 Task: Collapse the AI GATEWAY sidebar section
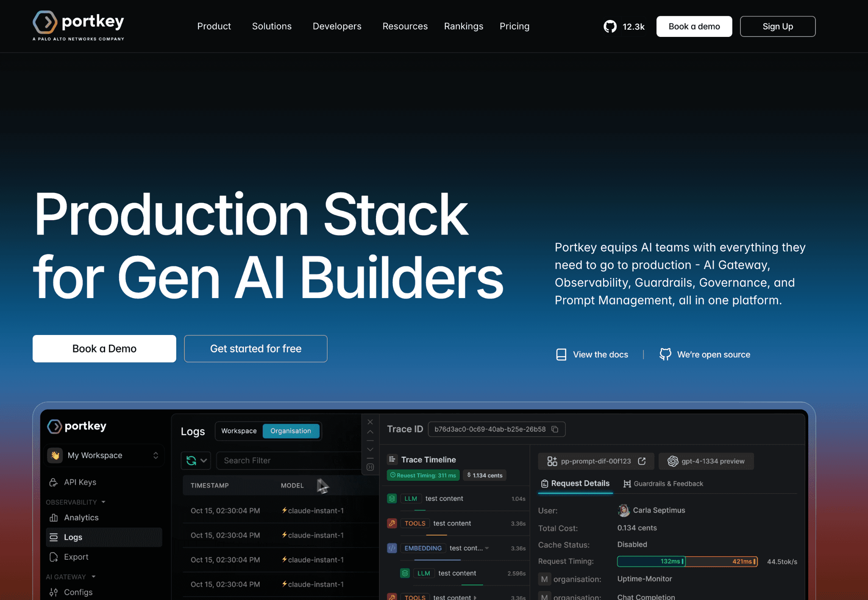[x=94, y=577]
